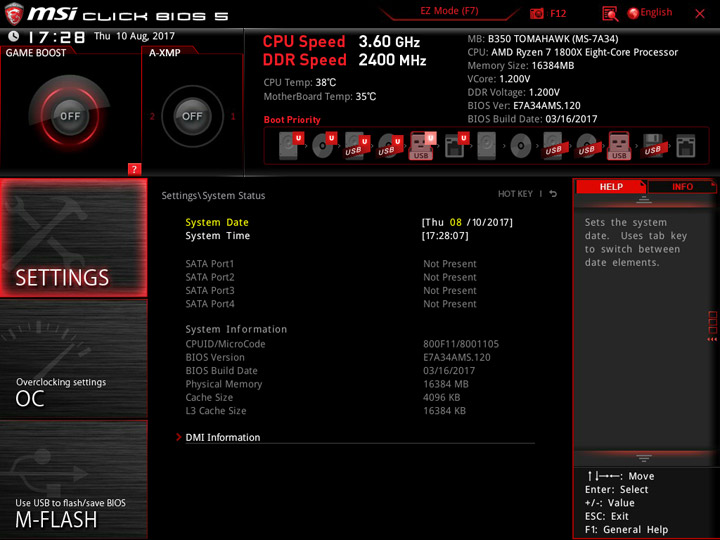Image resolution: width=720 pixels, height=540 pixels.
Task: Select the UEFI USB CD/DVD boot icon
Action: [x=390, y=146]
